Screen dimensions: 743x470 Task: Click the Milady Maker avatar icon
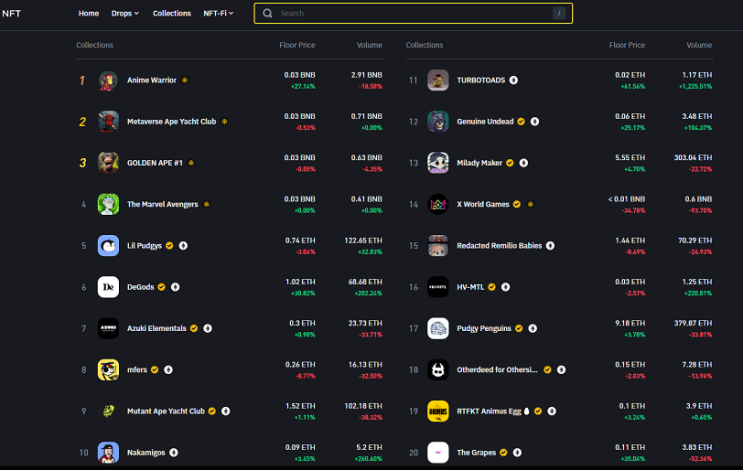click(438, 163)
